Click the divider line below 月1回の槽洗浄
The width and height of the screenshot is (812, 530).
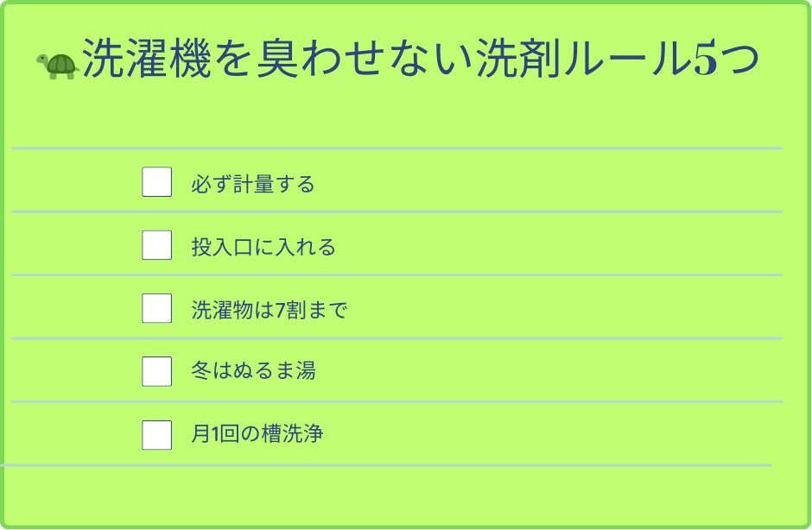click(x=389, y=465)
